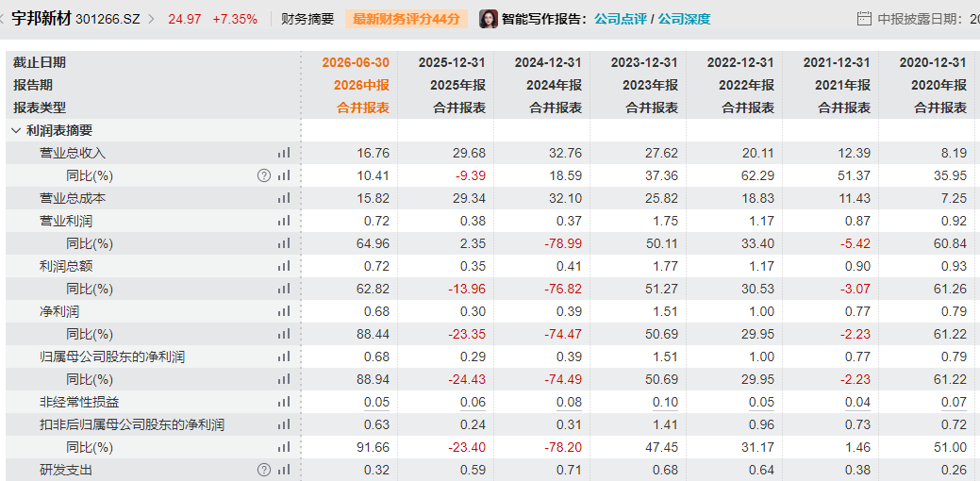
Task: Click 净利润 同比 value 88.44
Action: 374,334
